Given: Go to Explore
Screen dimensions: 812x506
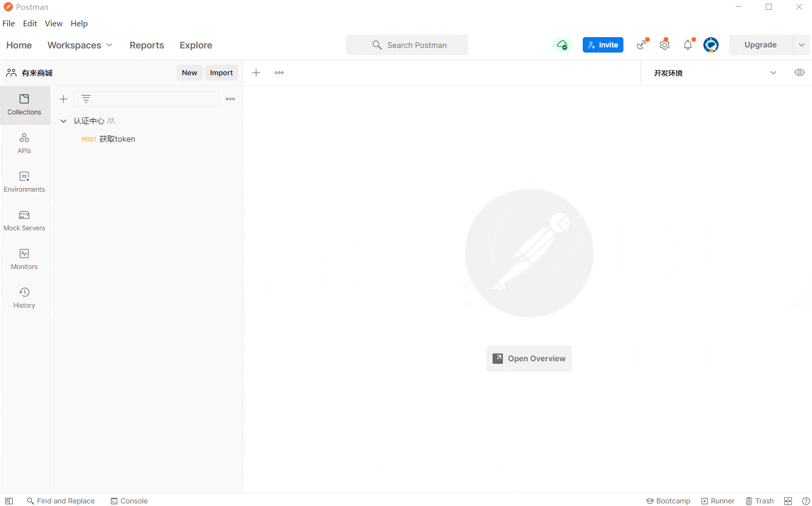Looking at the screenshot, I should pyautogui.click(x=196, y=45).
